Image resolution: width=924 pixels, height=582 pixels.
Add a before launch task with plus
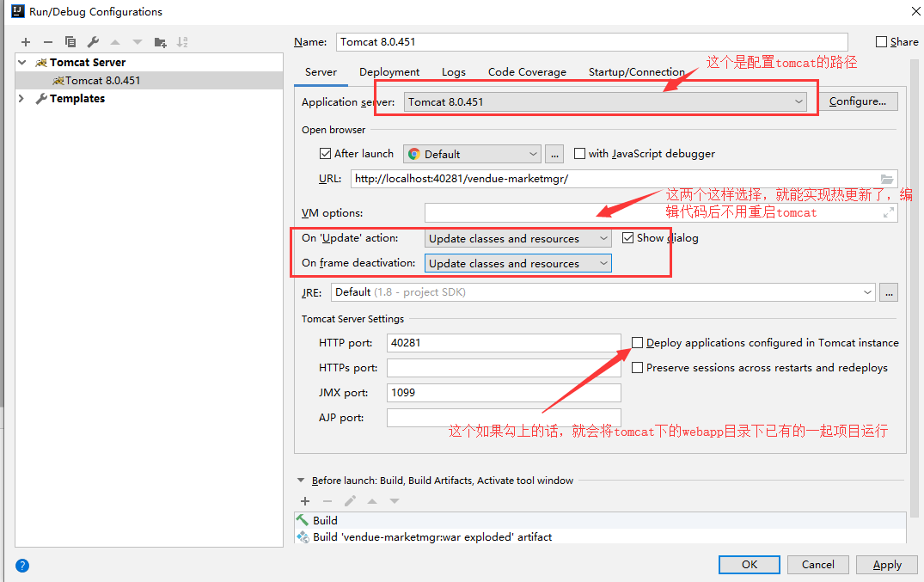coord(305,501)
